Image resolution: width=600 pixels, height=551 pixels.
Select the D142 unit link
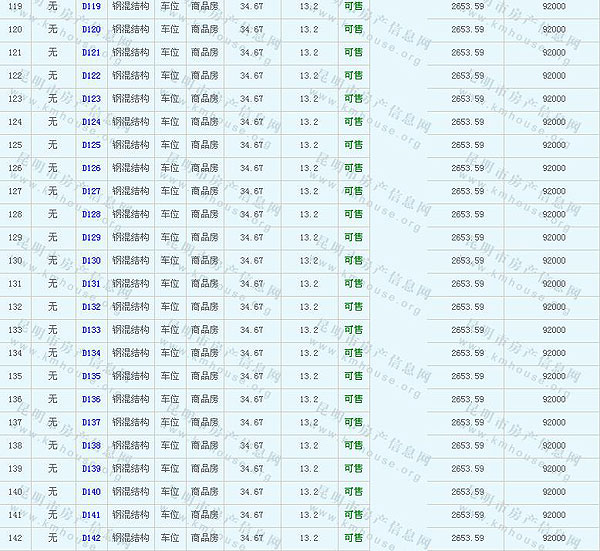pos(91,538)
